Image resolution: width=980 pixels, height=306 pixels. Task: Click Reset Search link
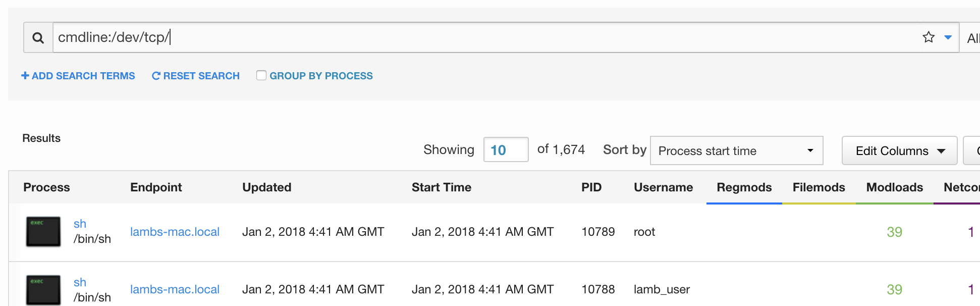(196, 76)
